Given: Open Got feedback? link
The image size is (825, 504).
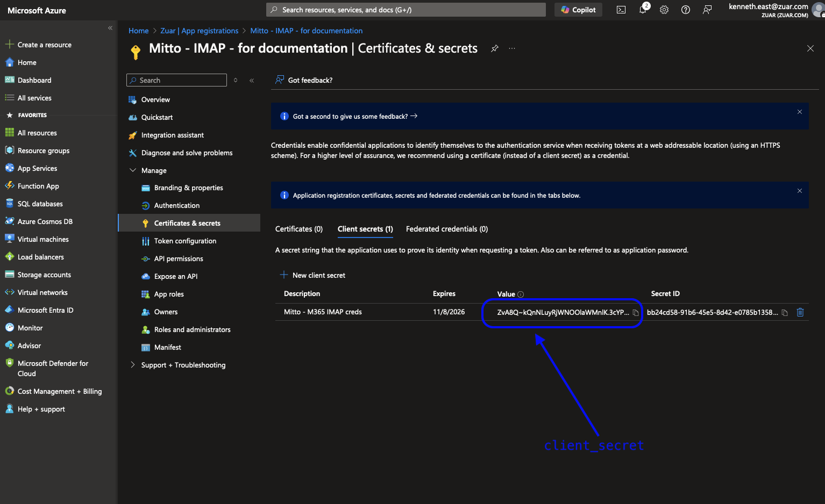Looking at the screenshot, I should pos(304,80).
